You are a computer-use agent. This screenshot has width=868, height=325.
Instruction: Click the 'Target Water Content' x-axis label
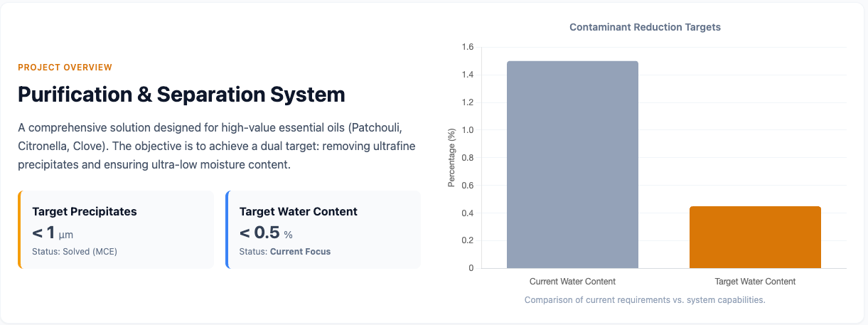click(x=755, y=282)
